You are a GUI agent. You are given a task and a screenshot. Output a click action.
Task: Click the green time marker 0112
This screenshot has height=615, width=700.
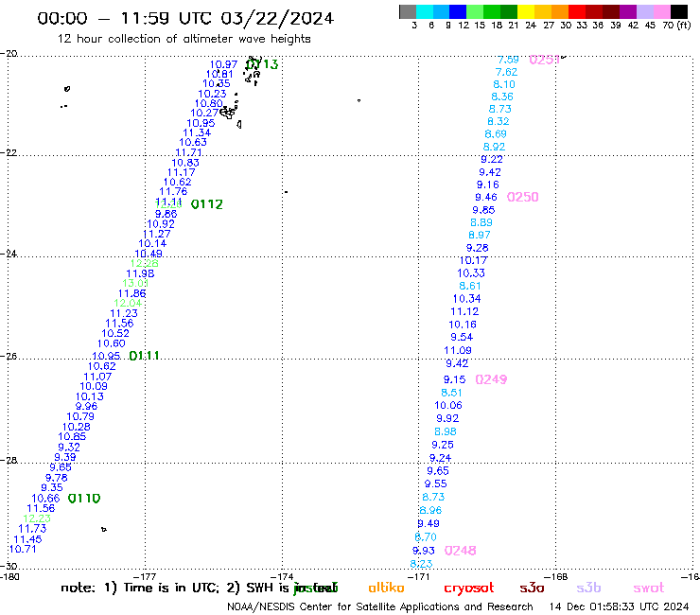pyautogui.click(x=207, y=204)
